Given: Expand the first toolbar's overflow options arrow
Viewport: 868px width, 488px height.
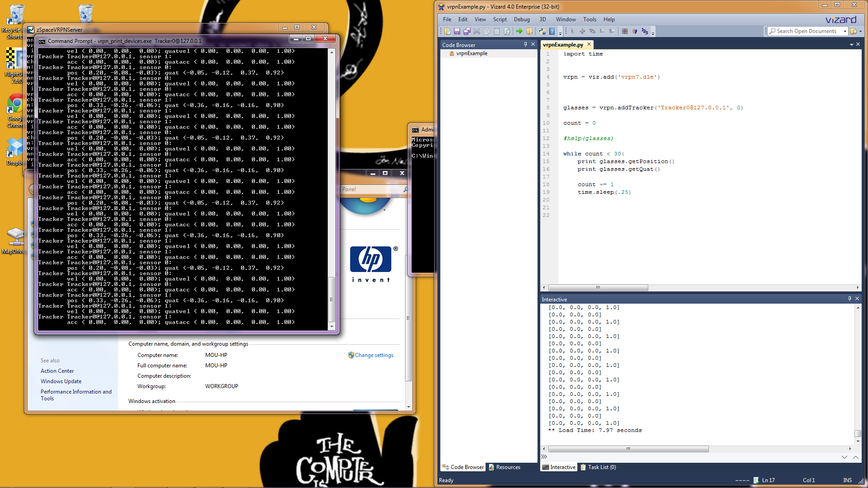Looking at the screenshot, I should [560, 33].
